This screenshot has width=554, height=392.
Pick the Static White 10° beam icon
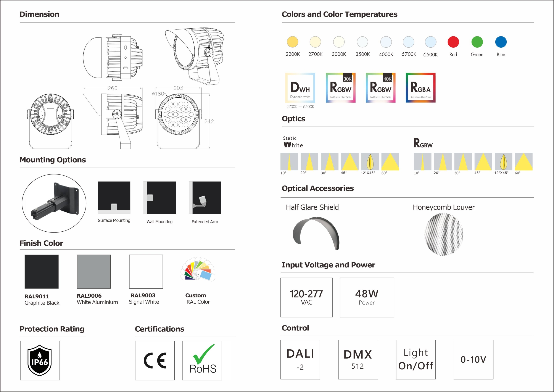pos(289,161)
